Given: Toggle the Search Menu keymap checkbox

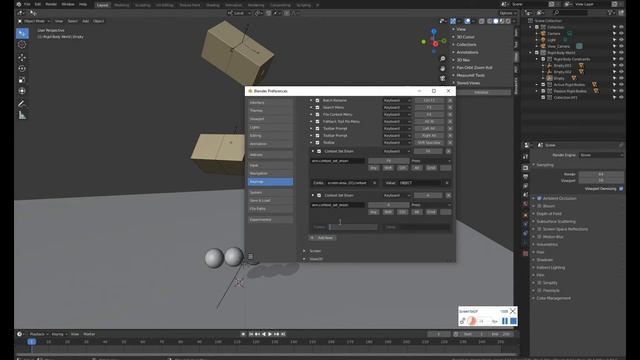Looking at the screenshot, I should 317,107.
